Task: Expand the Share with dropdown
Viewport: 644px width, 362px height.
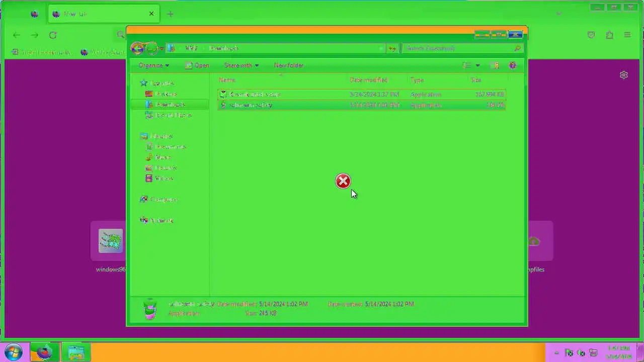Action: tap(241, 65)
